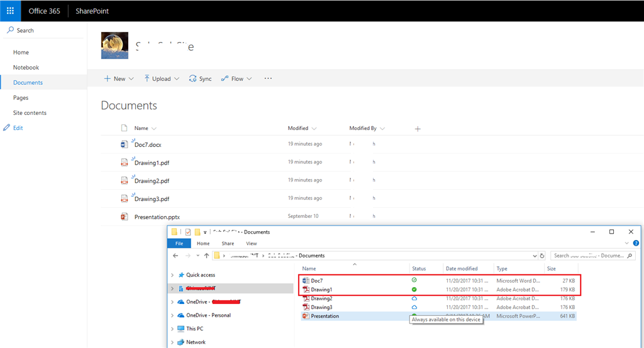
Task: Open the more options ellipsis
Action: pyautogui.click(x=268, y=79)
